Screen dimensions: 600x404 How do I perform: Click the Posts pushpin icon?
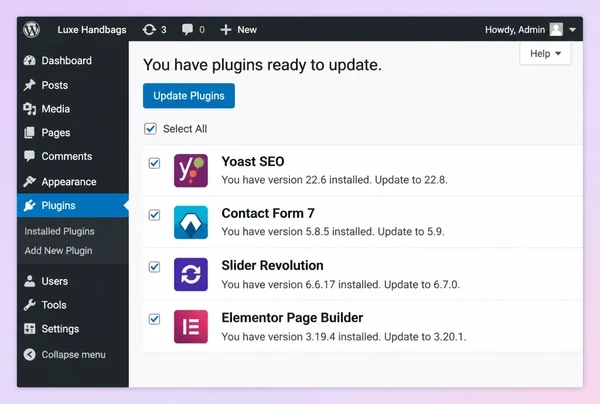click(x=29, y=85)
